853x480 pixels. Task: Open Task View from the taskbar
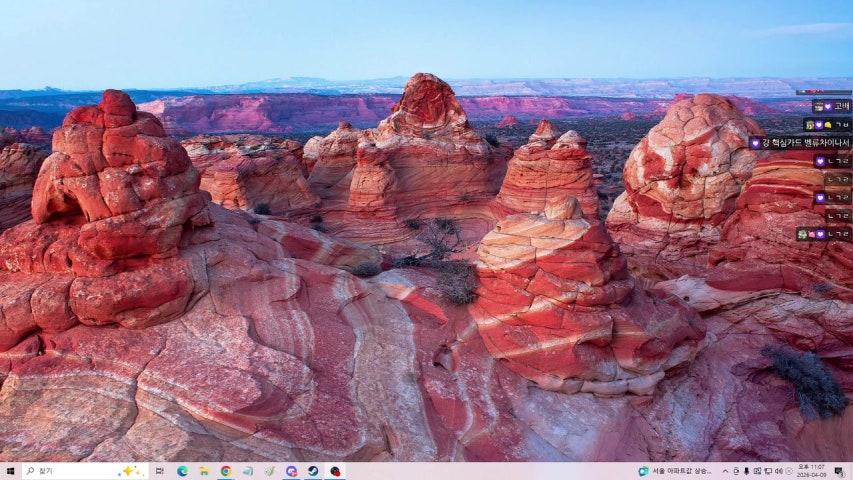160,471
